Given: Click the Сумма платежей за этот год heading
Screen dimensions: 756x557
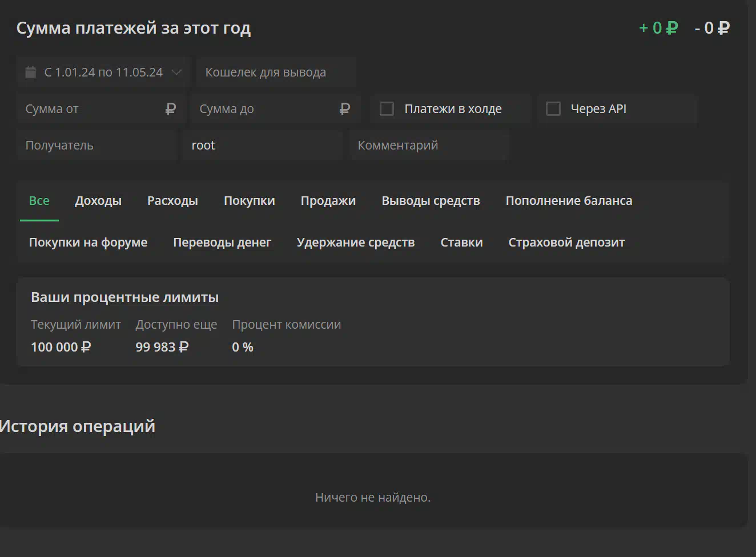Looking at the screenshot, I should tap(134, 28).
